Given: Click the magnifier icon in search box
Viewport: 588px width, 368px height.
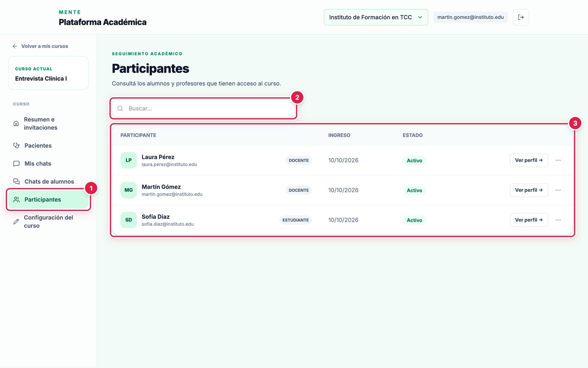Looking at the screenshot, I should [120, 108].
